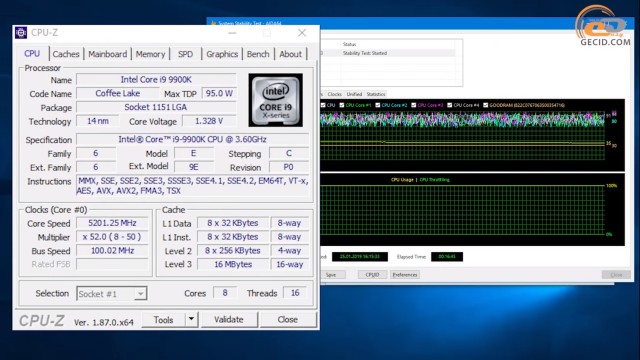
Task: Click the 'Coffee Lake' code name value
Action: pyautogui.click(x=118, y=93)
